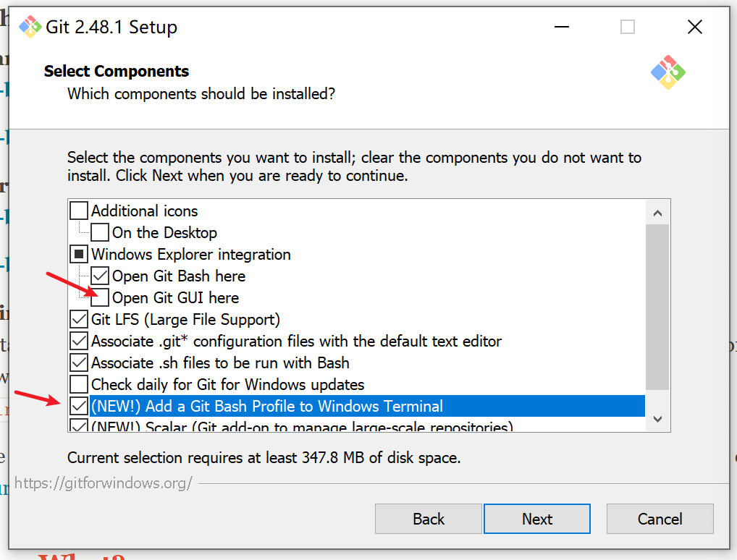This screenshot has height=560, width=737.
Task: Uncheck Open Git Bash here
Action: point(100,276)
